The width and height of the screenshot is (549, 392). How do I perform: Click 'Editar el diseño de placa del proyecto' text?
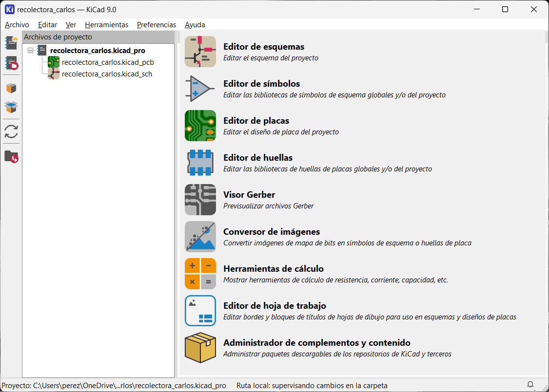pyautogui.click(x=281, y=132)
